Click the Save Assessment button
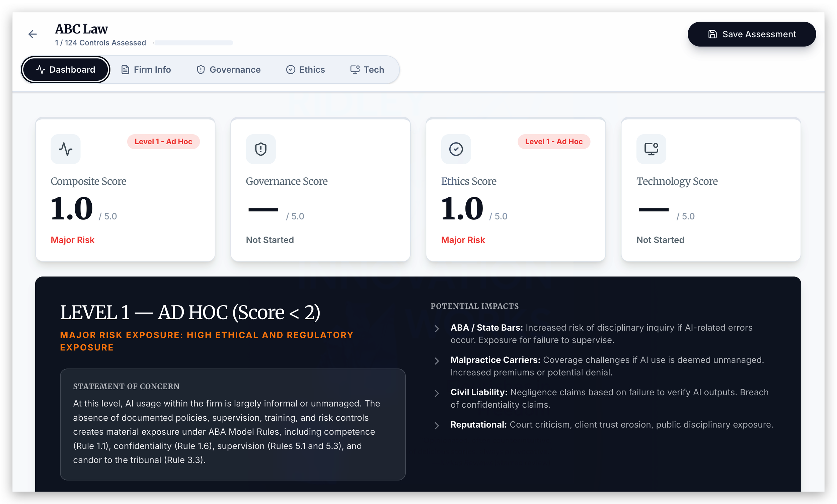Image resolution: width=837 pixels, height=504 pixels. [x=751, y=34]
